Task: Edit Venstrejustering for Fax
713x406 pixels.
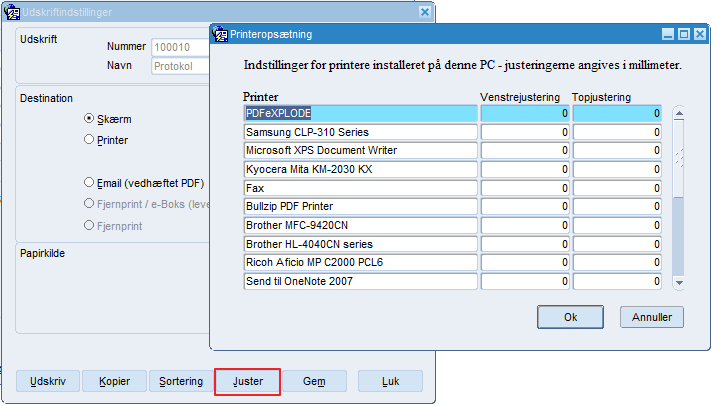Action: click(525, 188)
